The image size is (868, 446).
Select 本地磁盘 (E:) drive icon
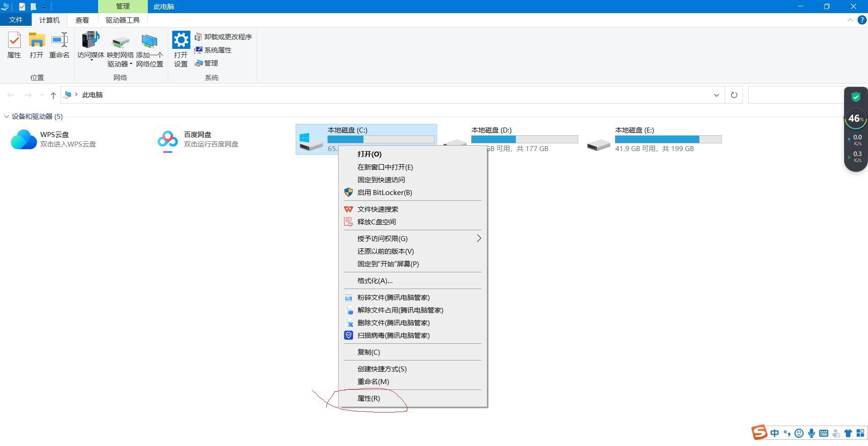[599, 144]
